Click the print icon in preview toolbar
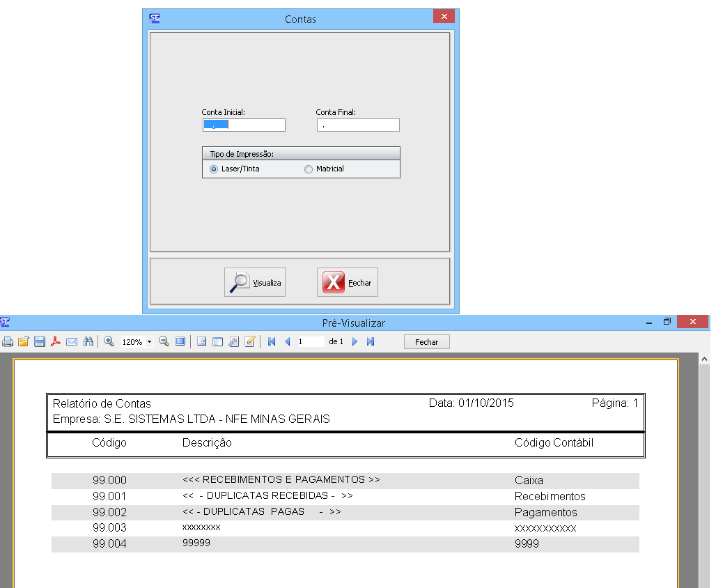The width and height of the screenshot is (716, 588). tap(8, 341)
